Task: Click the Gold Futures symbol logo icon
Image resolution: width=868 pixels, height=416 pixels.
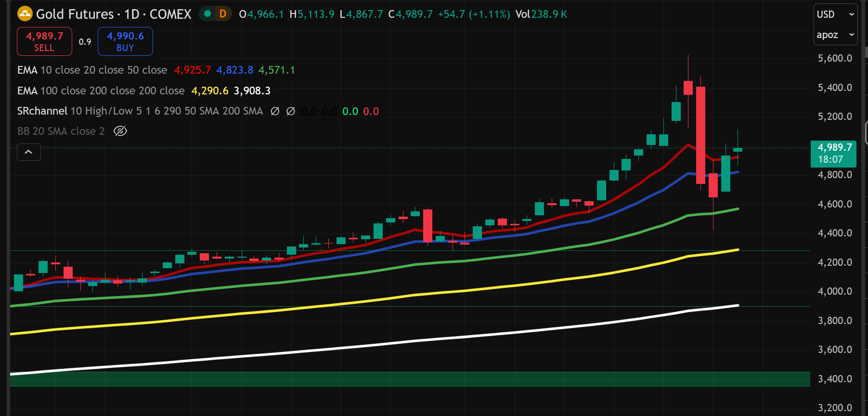Action: 25,14
